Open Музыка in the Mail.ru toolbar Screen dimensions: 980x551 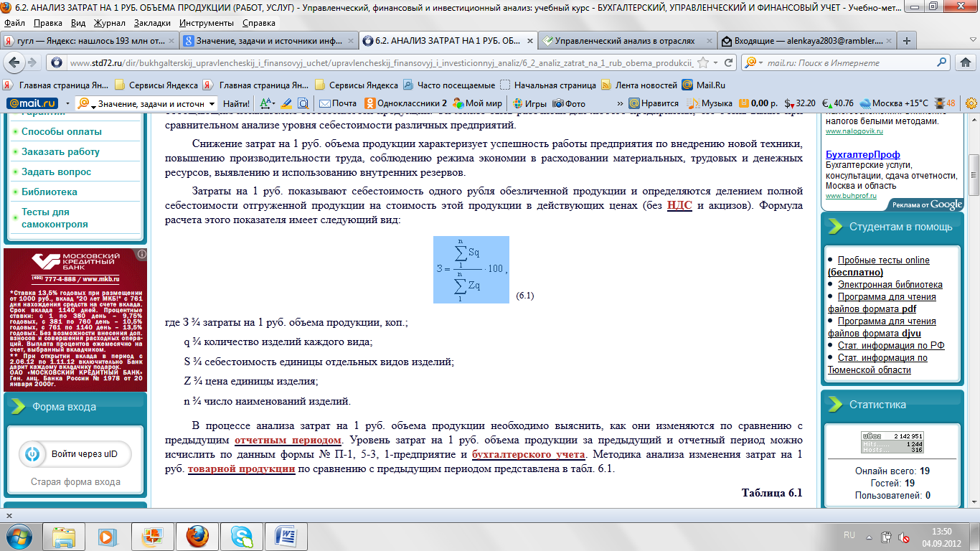tap(710, 103)
